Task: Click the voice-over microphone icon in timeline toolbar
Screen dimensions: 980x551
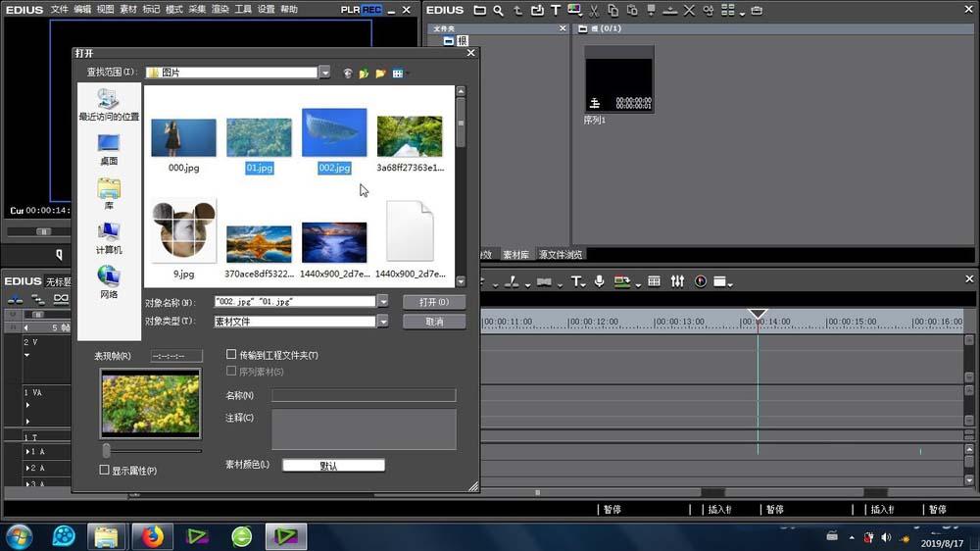Action: click(x=600, y=281)
